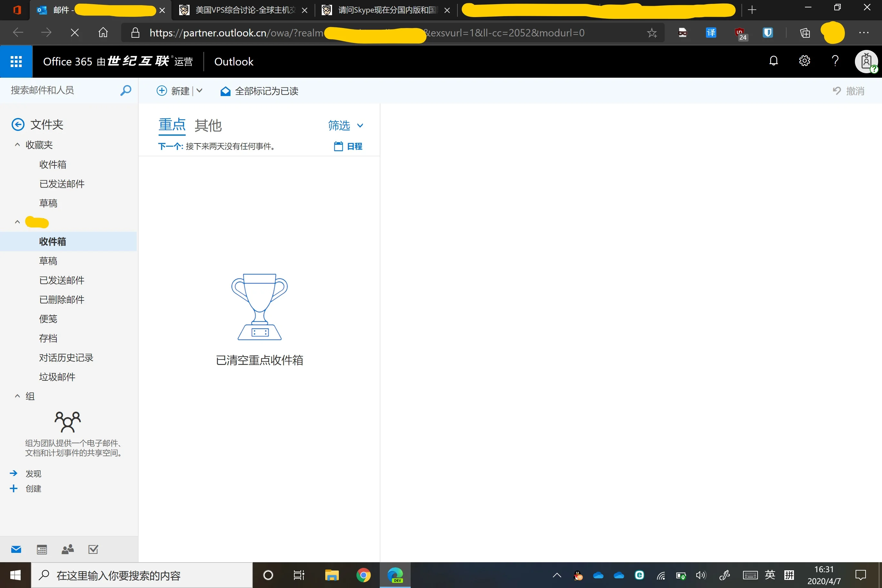
Task: Open the Office 365 app launcher grid
Action: (16, 62)
